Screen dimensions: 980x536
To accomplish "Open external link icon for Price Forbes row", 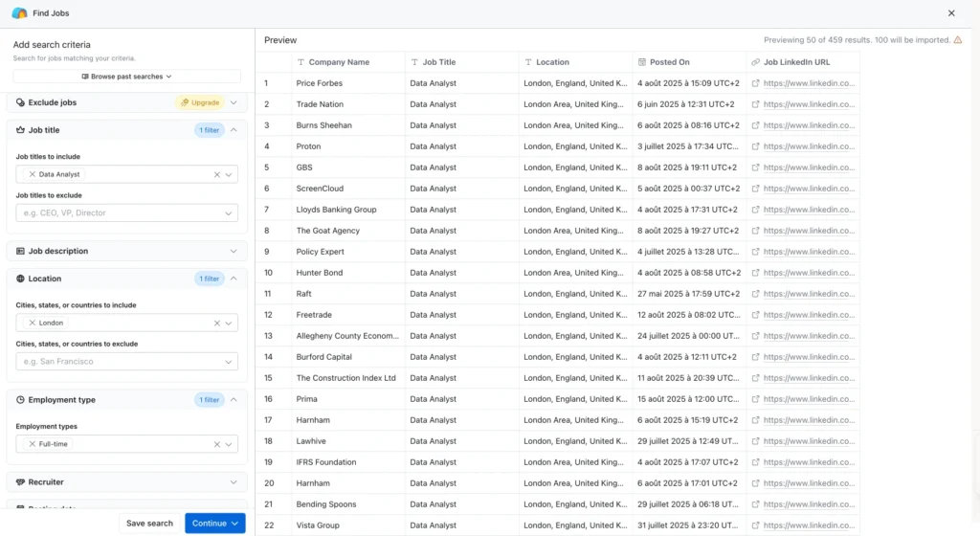I will click(x=755, y=83).
